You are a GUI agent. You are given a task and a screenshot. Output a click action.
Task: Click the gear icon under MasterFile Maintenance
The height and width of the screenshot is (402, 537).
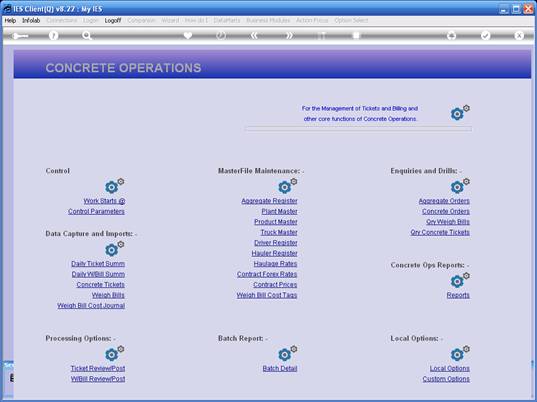(x=287, y=186)
